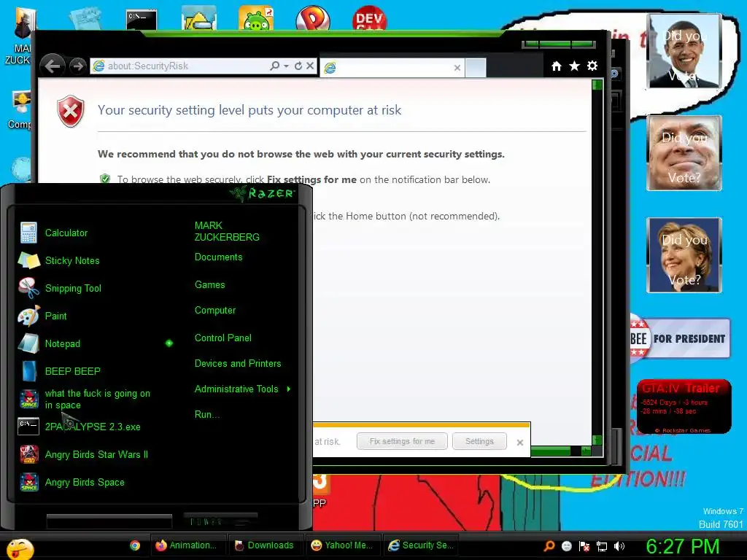747x560 pixels.
Task: Open the McCain 'Did you Vote?' gadget
Action: (x=684, y=153)
